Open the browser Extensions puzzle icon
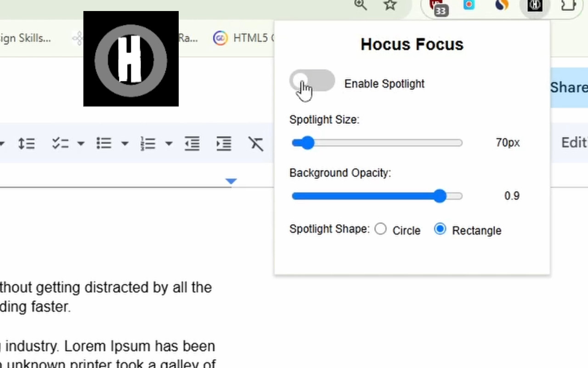 569,6
